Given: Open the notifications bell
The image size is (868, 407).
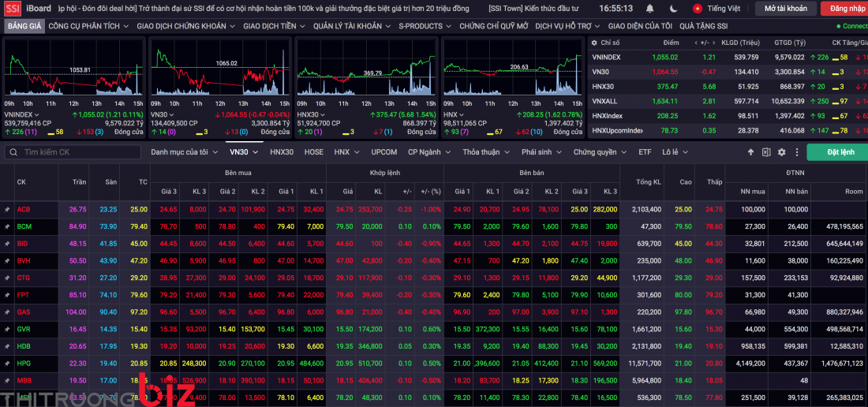Looking at the screenshot, I should pyautogui.click(x=649, y=9).
